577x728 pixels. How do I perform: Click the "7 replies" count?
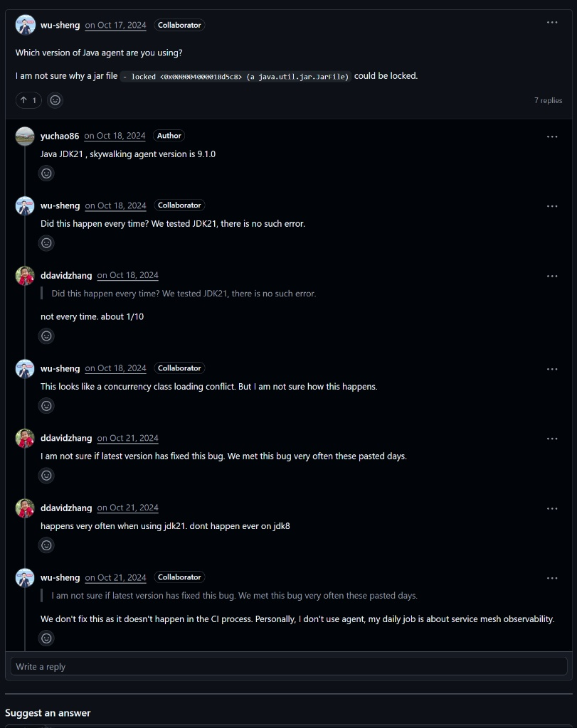[548, 100]
